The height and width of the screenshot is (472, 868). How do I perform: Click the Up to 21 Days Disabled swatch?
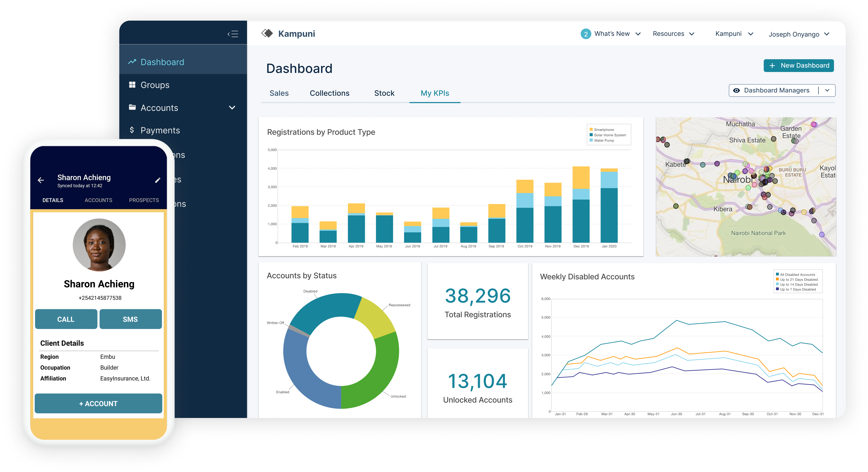click(x=777, y=279)
